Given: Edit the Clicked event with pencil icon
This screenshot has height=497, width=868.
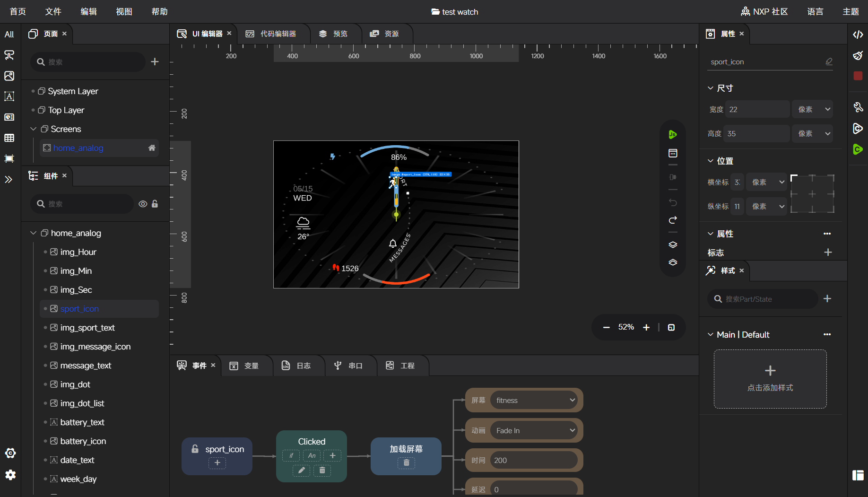Looking at the screenshot, I should coord(301,470).
